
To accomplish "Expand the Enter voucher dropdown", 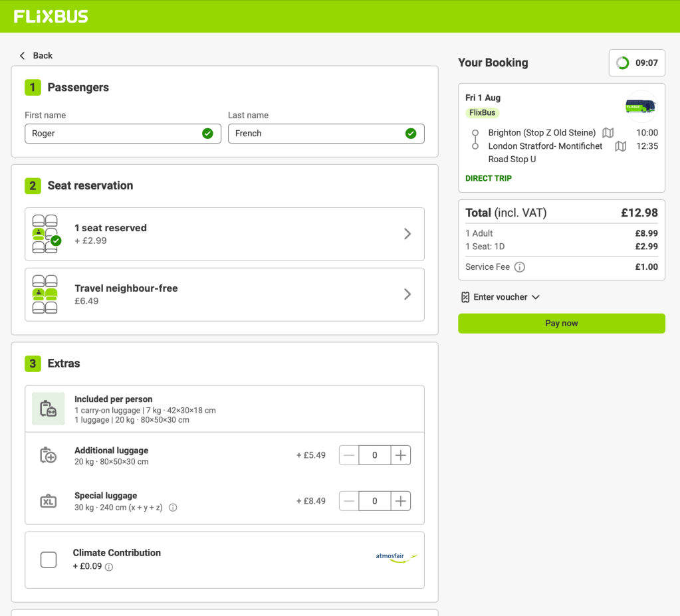I will pyautogui.click(x=501, y=297).
